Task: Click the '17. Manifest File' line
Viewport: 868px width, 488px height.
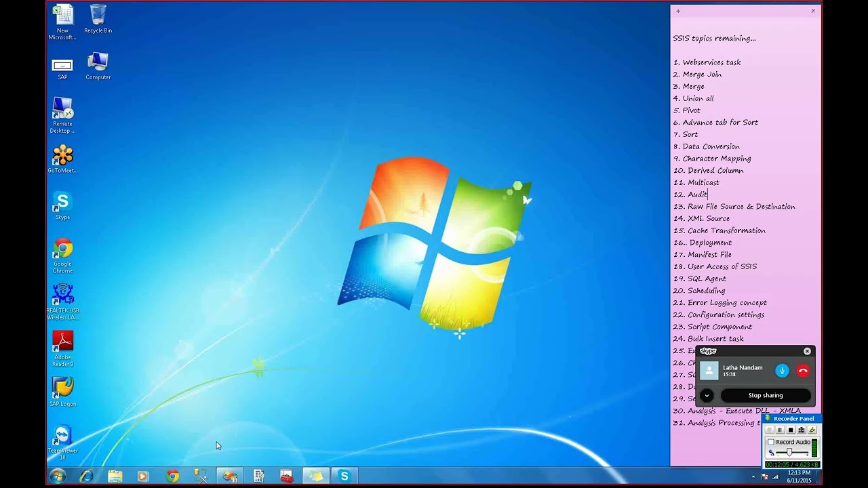Action: pos(702,255)
